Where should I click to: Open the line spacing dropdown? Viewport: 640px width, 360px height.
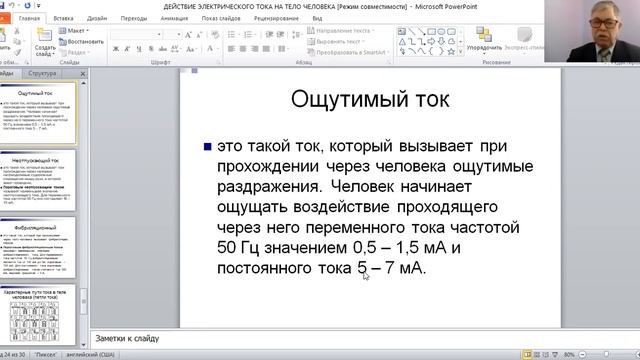pos(297,35)
